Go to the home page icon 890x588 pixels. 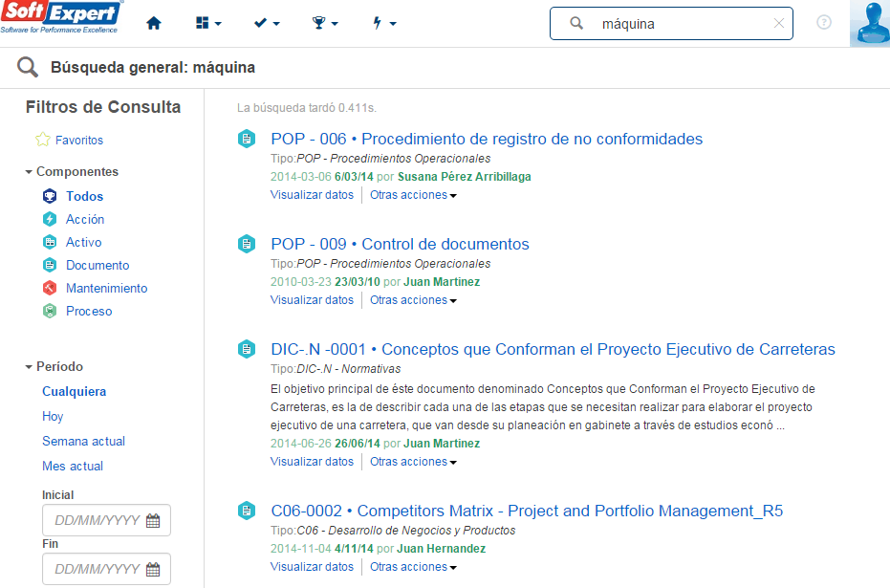(x=153, y=23)
